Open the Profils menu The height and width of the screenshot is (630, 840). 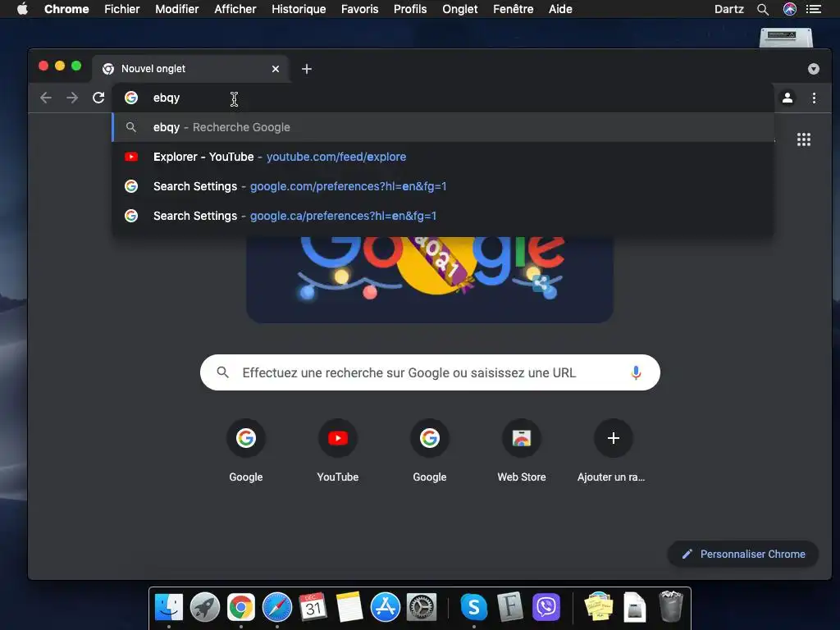click(410, 8)
